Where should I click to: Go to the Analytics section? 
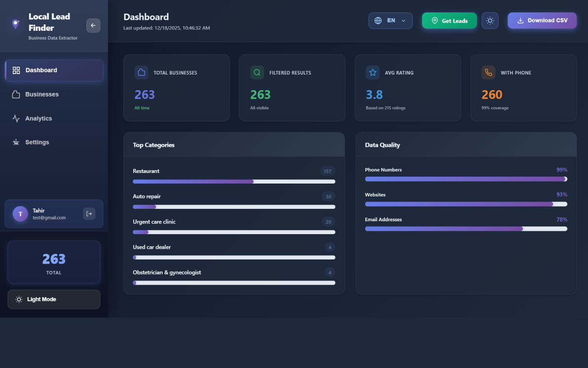point(39,119)
